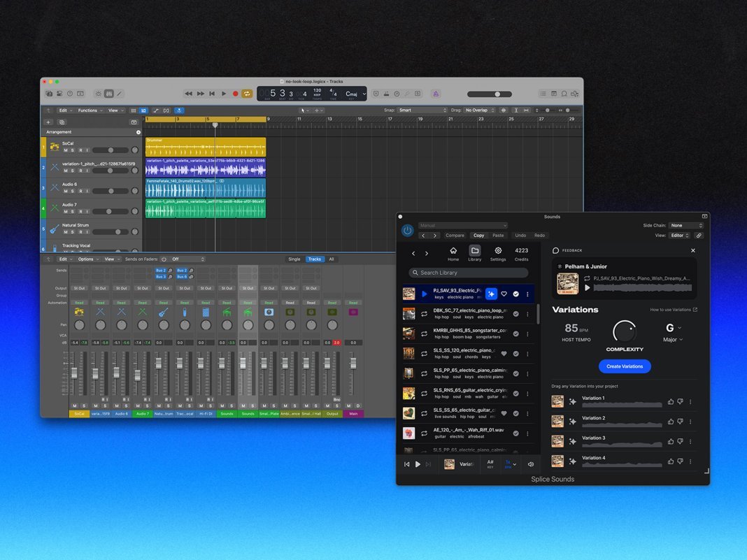Open the Snap mode dropdown
747x560 pixels.
point(422,110)
